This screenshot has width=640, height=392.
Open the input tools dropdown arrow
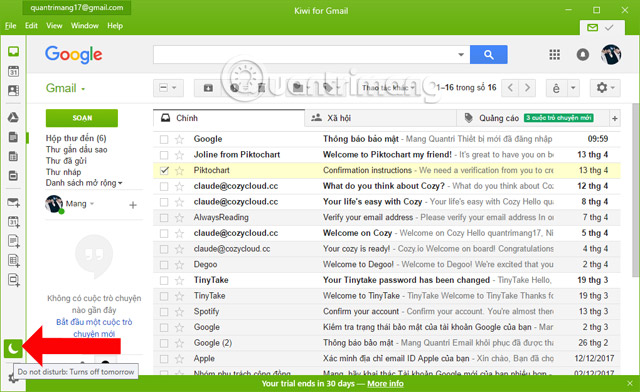pyautogui.click(x=573, y=88)
